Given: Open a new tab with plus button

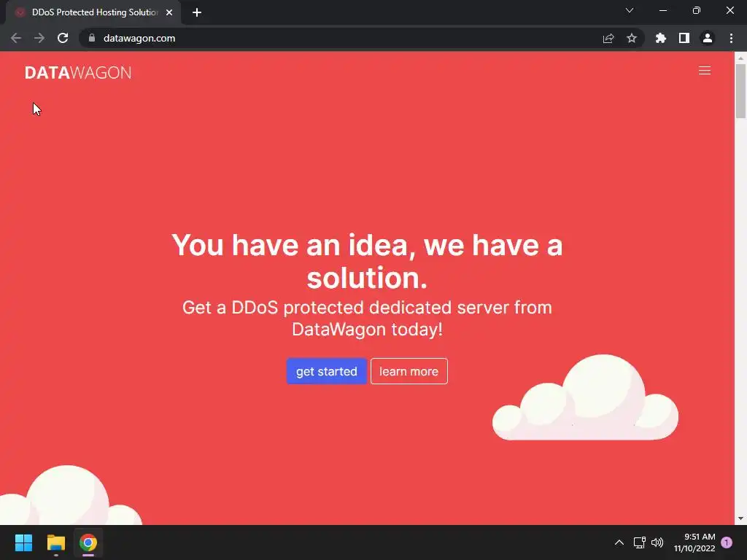Looking at the screenshot, I should click(x=197, y=12).
